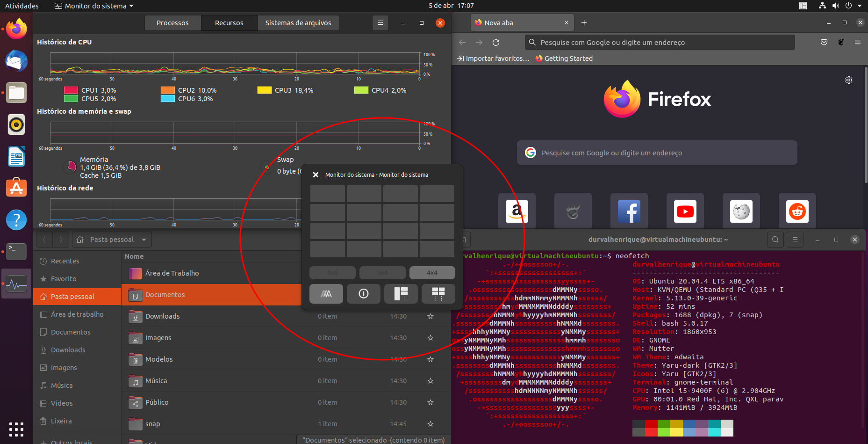Select the left-half tiling layout icon
Viewport: 868px width, 444px height.
tap(401, 294)
